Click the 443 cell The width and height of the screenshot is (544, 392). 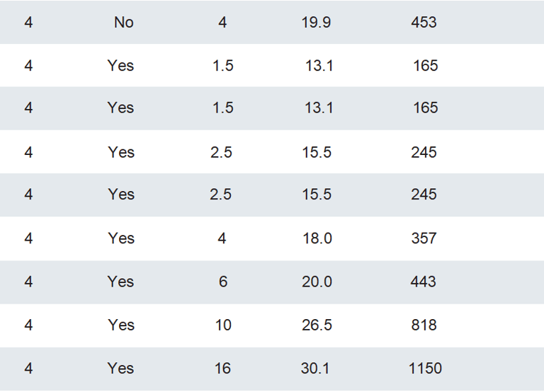coord(424,282)
